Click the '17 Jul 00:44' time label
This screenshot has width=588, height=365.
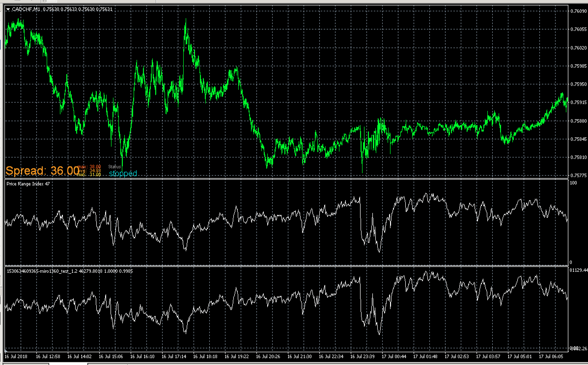pyautogui.click(x=394, y=356)
